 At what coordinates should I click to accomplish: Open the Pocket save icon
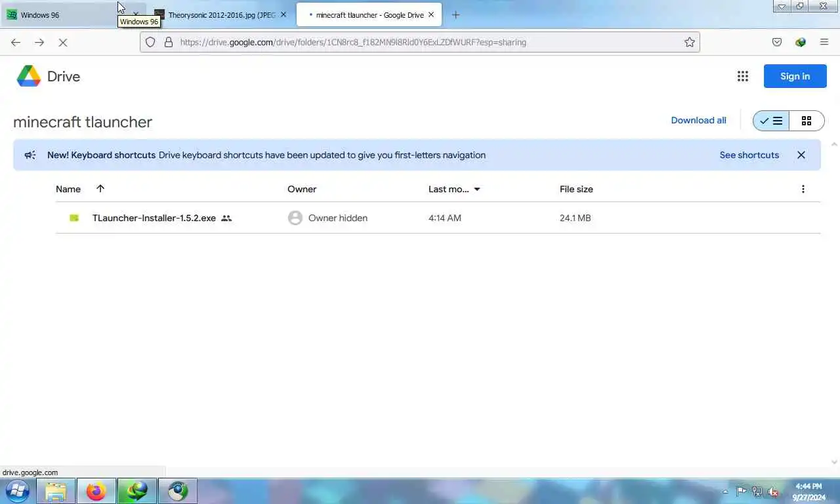point(777,42)
